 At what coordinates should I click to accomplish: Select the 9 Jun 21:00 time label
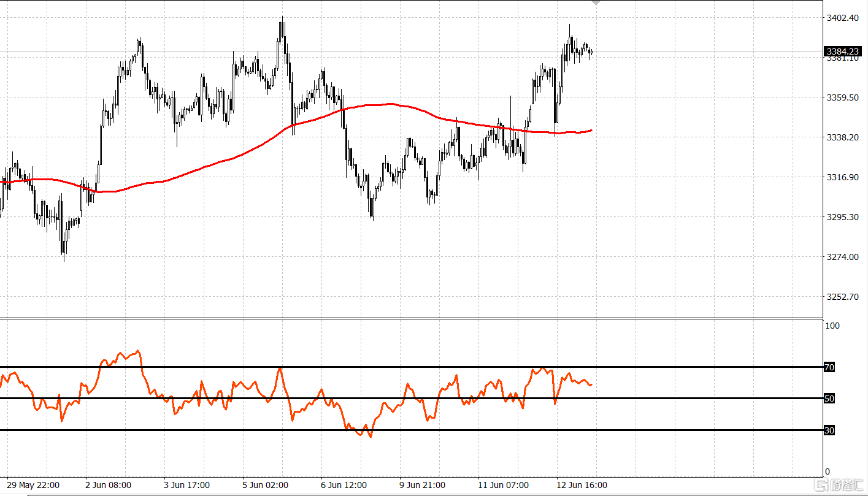tap(422, 485)
